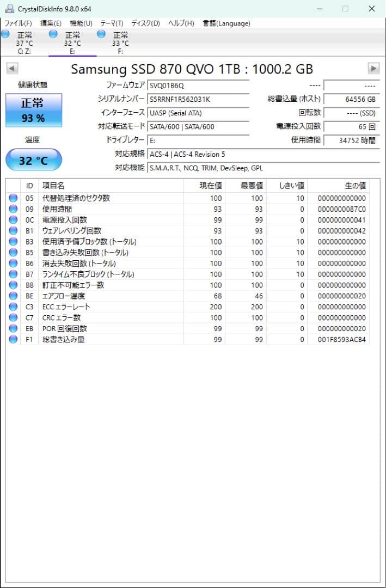
Task: Select the POR 回復回数 attribute name
Action: pyautogui.click(x=65, y=328)
